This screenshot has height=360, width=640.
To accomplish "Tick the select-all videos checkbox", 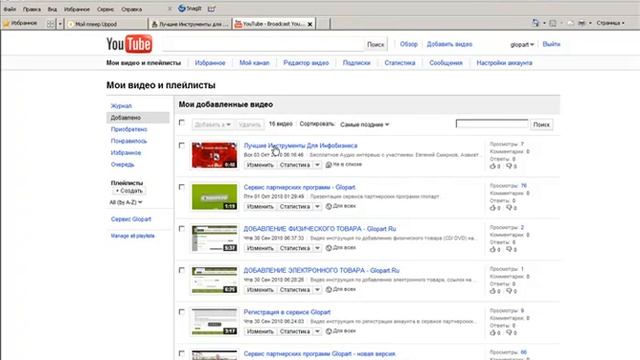I will pos(182,122).
